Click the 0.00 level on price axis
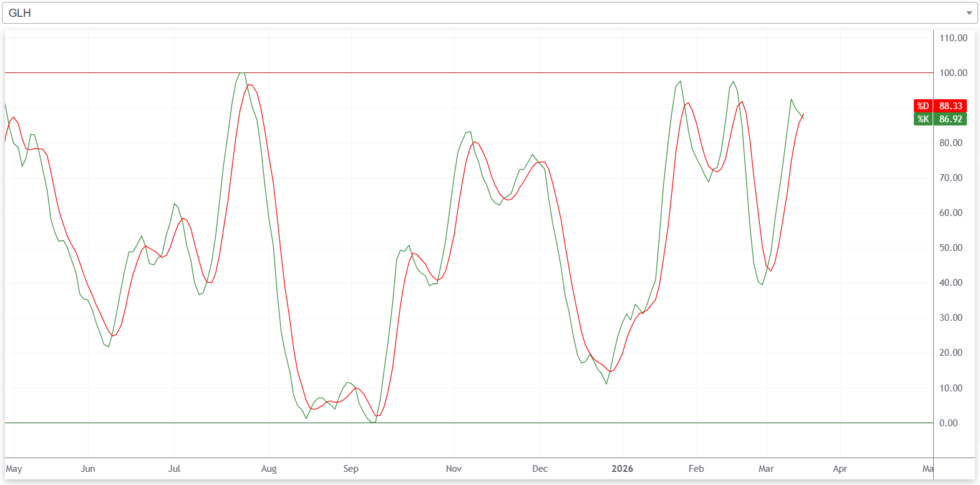 click(948, 423)
